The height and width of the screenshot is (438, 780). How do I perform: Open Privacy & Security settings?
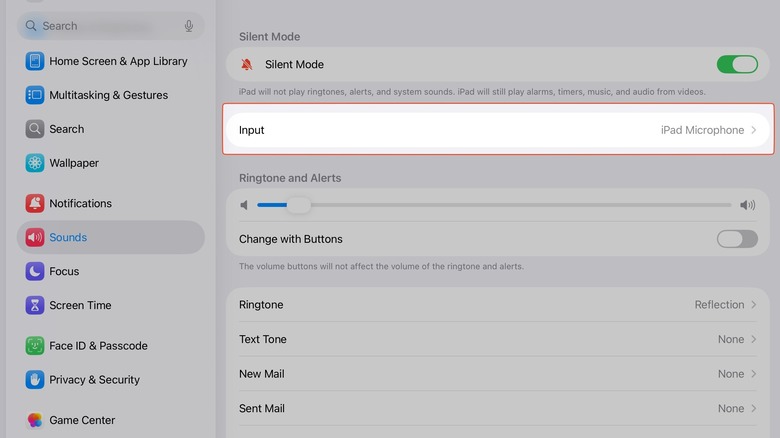(95, 380)
